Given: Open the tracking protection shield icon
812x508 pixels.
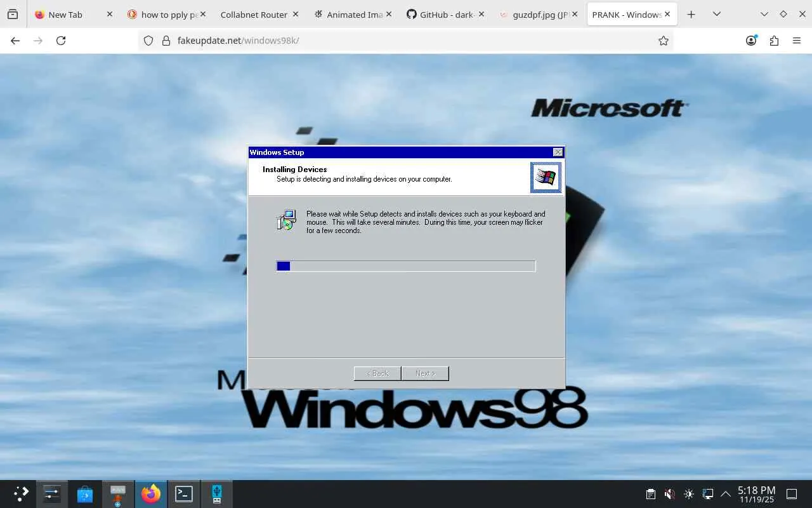Looking at the screenshot, I should 148,41.
